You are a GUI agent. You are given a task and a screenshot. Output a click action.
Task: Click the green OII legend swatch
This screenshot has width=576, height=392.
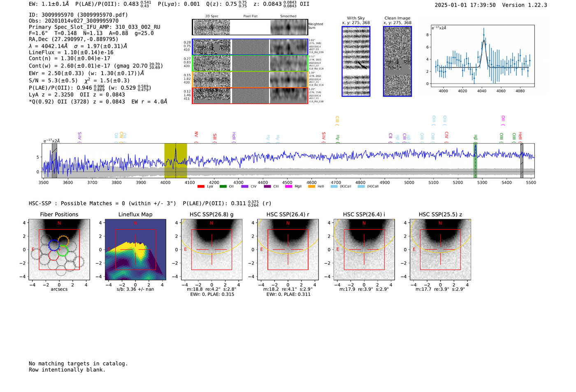tap(223, 187)
